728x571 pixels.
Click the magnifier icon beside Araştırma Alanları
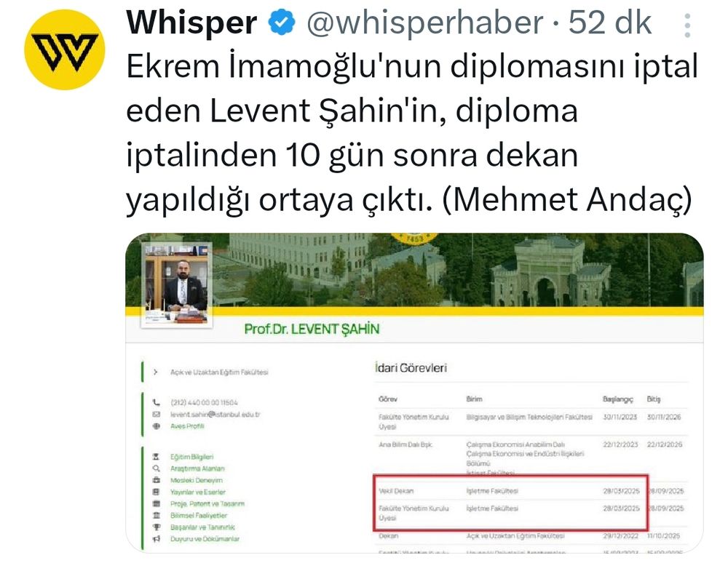pyautogui.click(x=157, y=468)
